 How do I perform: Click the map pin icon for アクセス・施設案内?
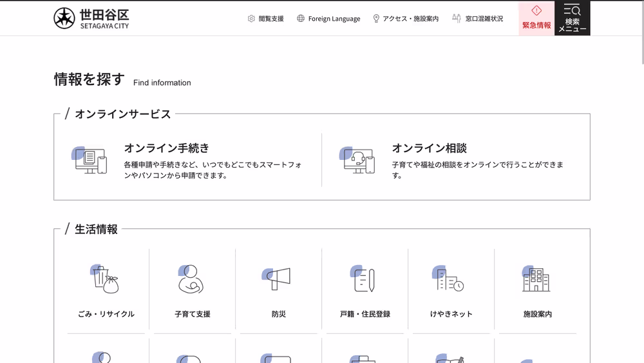tap(376, 19)
